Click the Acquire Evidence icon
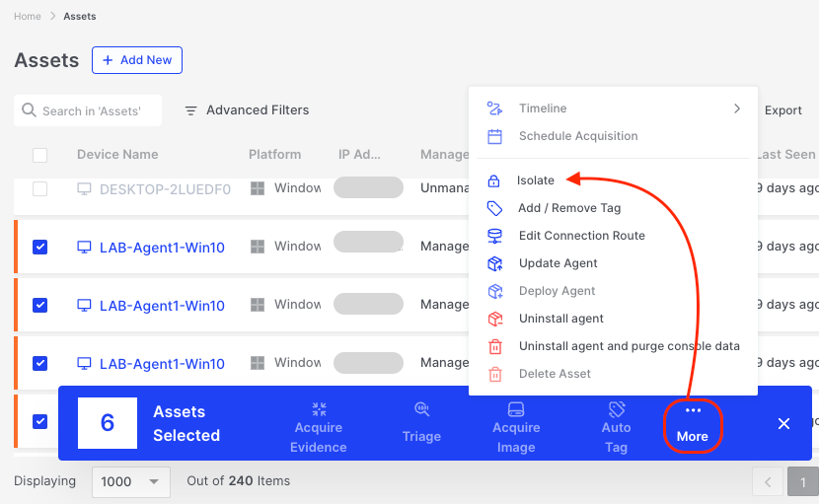This screenshot has width=819, height=504. point(319,408)
